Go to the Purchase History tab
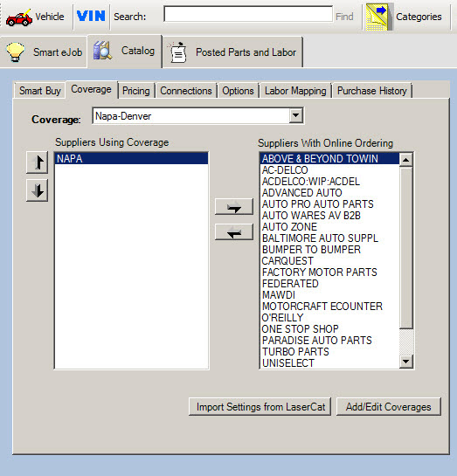 click(372, 91)
